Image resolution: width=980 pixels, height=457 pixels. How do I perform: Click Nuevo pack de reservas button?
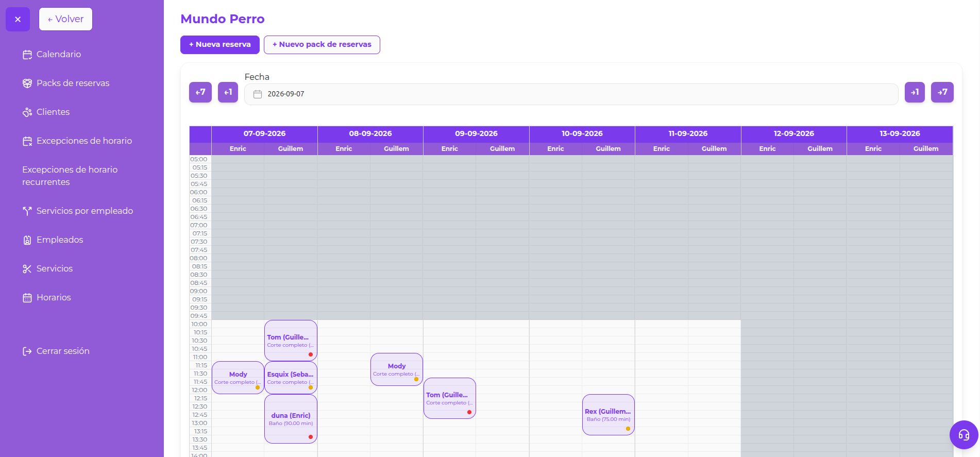point(322,44)
